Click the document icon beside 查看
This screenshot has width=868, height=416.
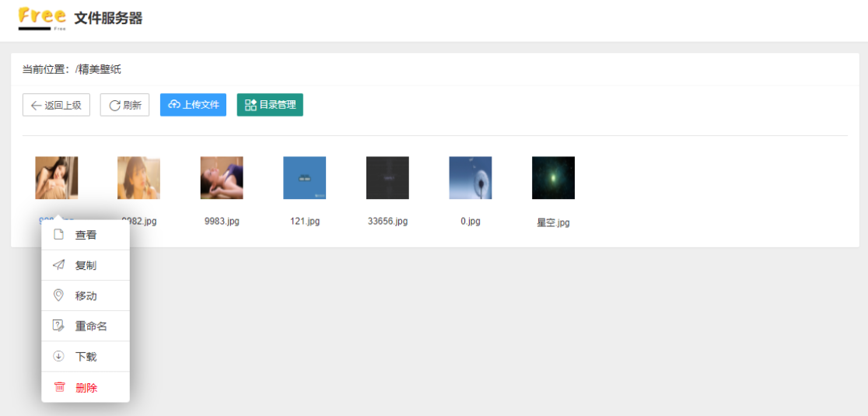(x=58, y=235)
